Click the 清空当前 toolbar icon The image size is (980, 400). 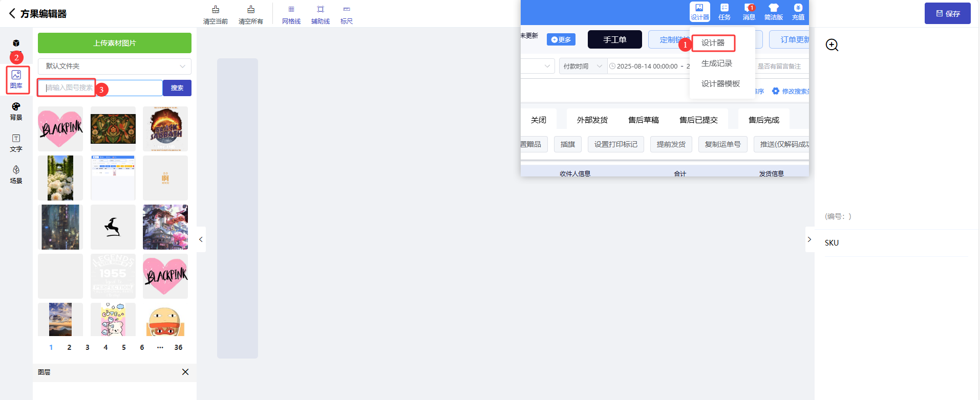[x=216, y=15]
